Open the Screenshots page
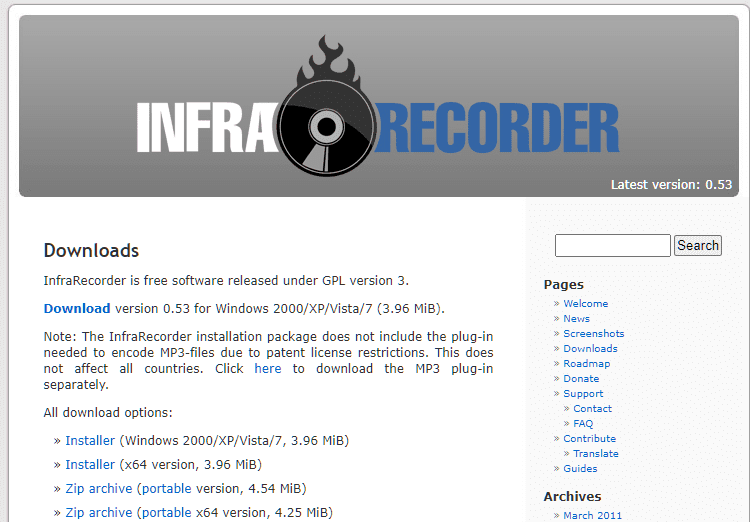This screenshot has width=750, height=522. pos(594,333)
